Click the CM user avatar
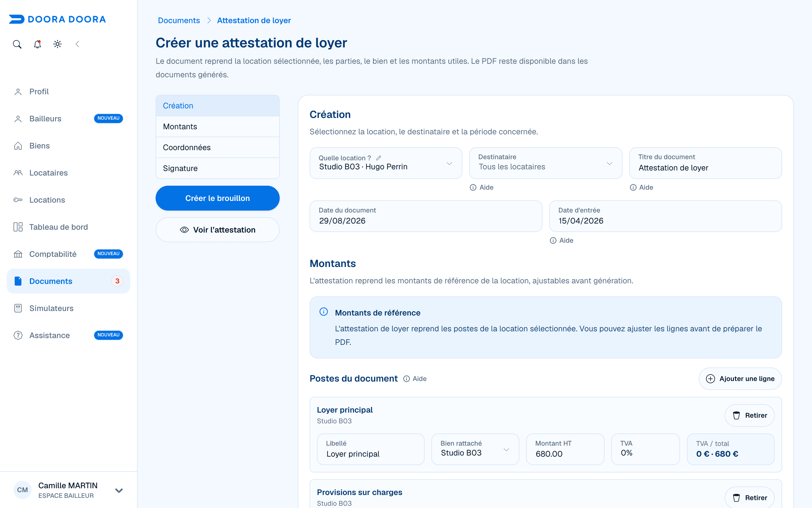This screenshot has width=812, height=508. tap(23, 490)
